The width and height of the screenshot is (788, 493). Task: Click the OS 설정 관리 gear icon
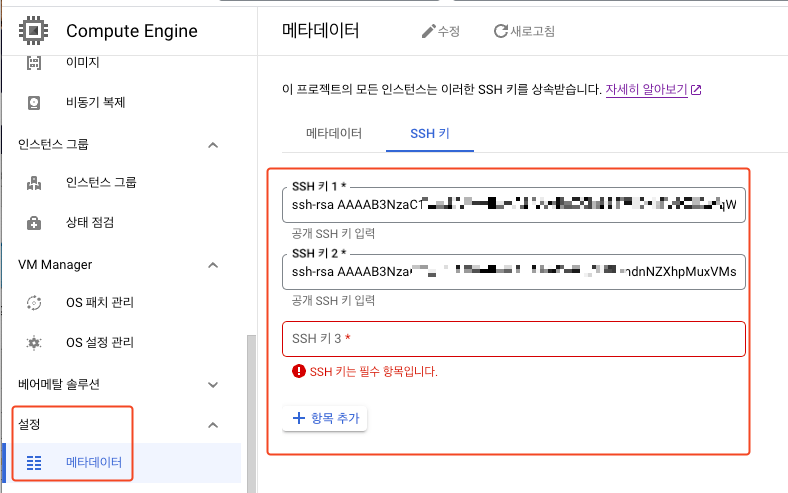(34, 343)
